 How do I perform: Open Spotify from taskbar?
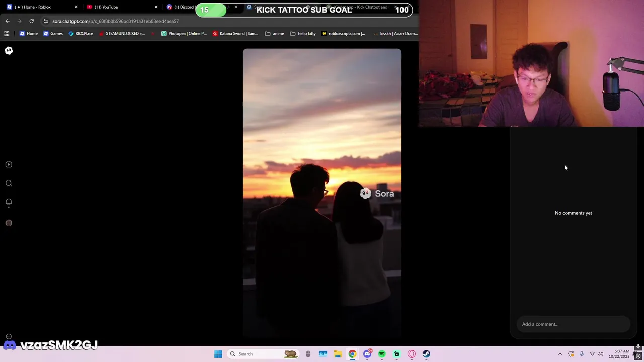[382, 354]
